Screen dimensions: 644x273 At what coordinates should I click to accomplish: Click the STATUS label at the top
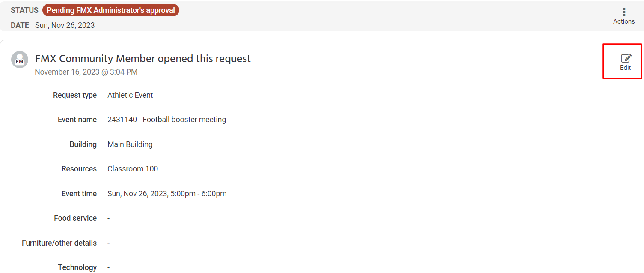tap(24, 10)
